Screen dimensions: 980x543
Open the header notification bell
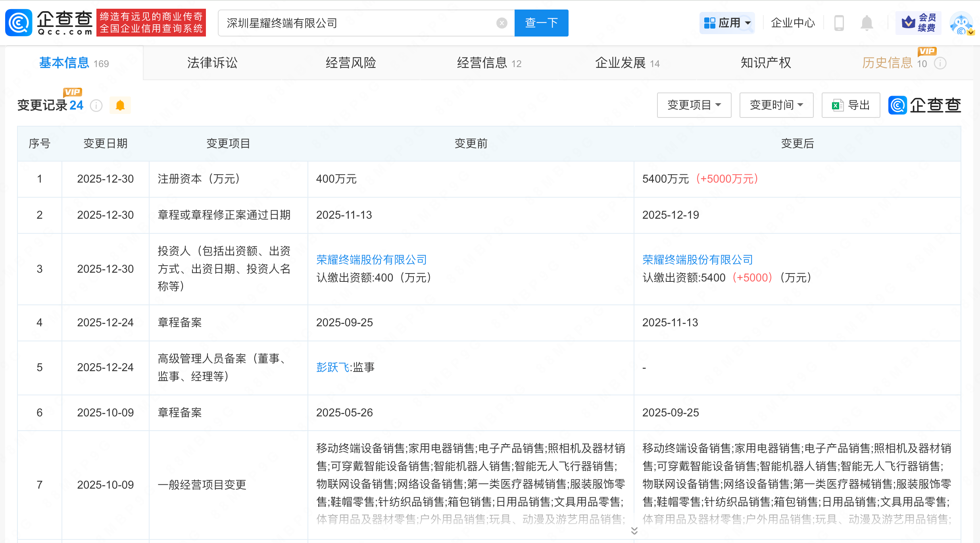(867, 23)
